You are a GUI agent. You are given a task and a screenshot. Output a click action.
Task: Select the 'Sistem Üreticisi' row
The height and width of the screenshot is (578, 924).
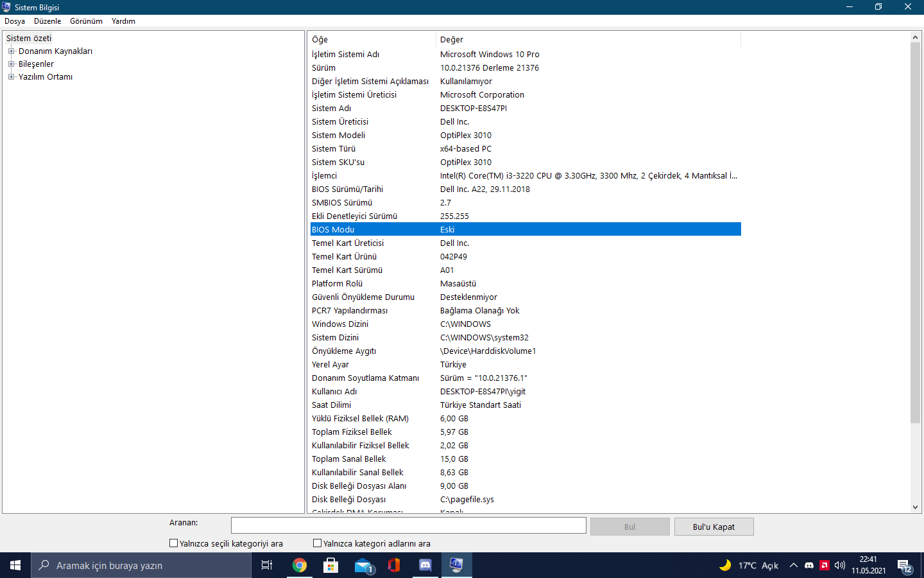526,122
